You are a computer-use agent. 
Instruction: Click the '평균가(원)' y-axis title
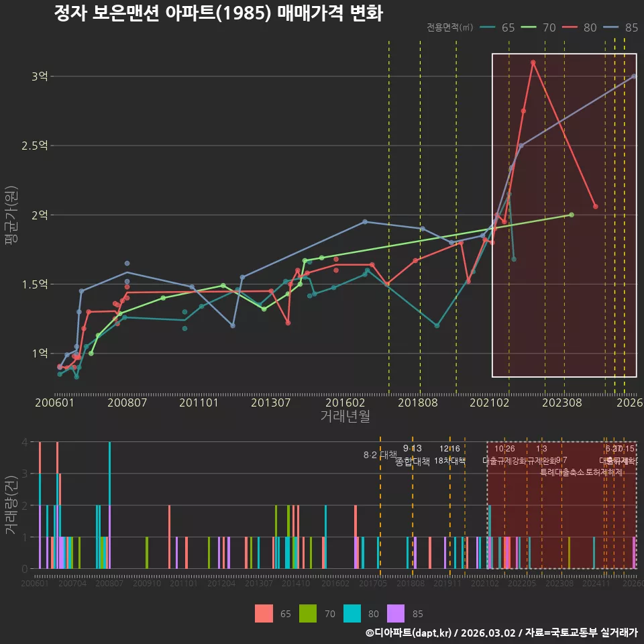point(11,215)
